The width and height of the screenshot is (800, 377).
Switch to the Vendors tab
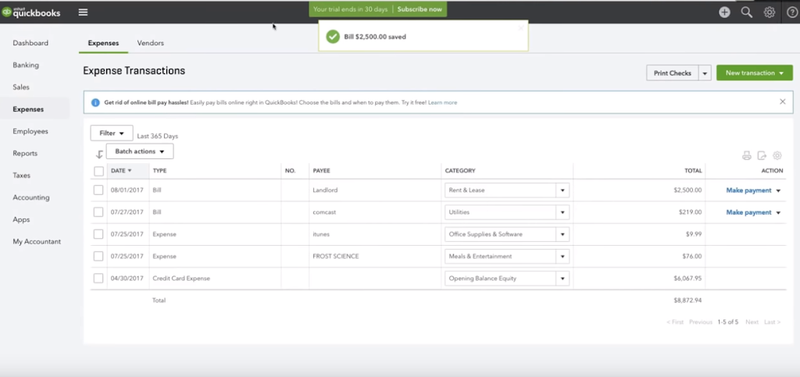tap(151, 43)
